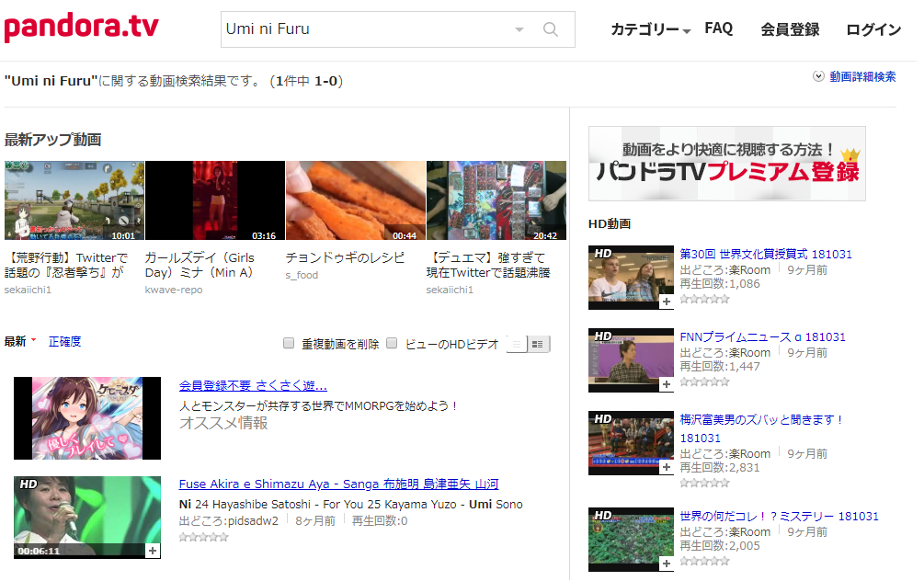Screen dimensions: 924x581
Task: Open 第30回 世界文化賞授賞式 181031 link
Action: coord(766,254)
